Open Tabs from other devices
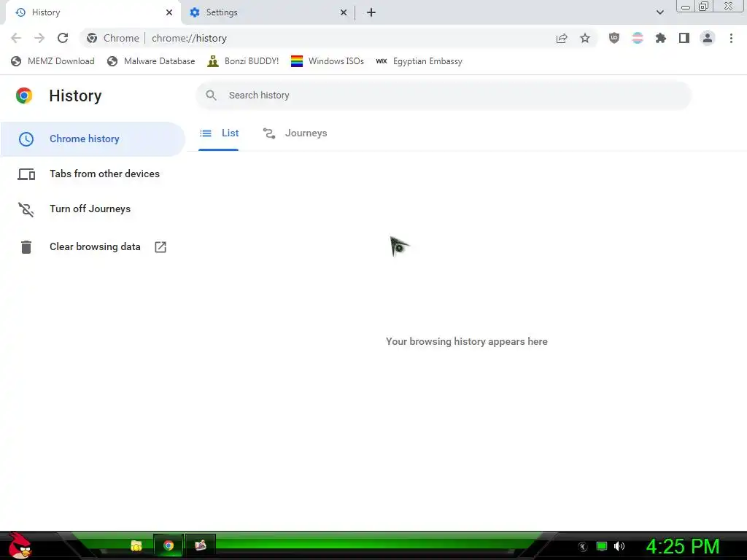This screenshot has width=747, height=560. [93, 174]
